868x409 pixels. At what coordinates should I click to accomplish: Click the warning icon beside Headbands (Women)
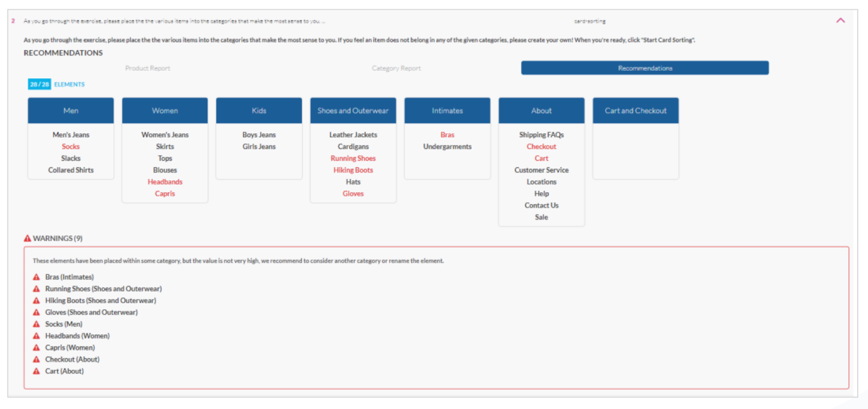click(37, 336)
